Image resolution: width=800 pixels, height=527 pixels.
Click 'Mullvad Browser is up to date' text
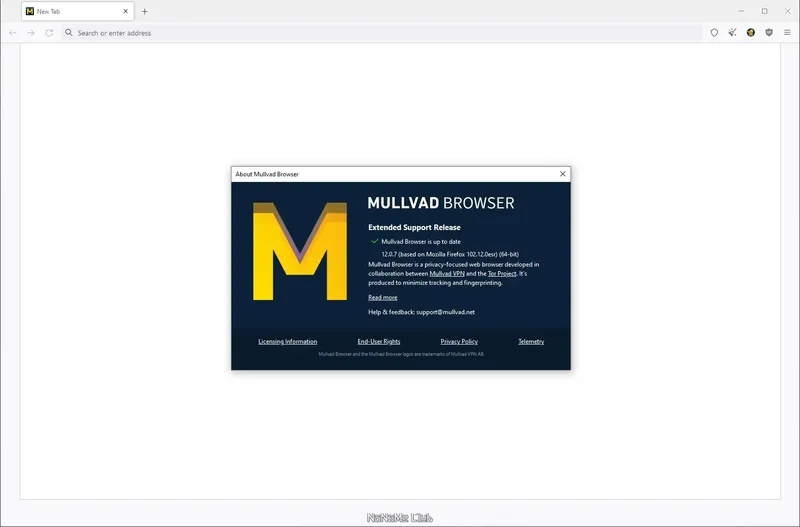[x=421, y=242]
